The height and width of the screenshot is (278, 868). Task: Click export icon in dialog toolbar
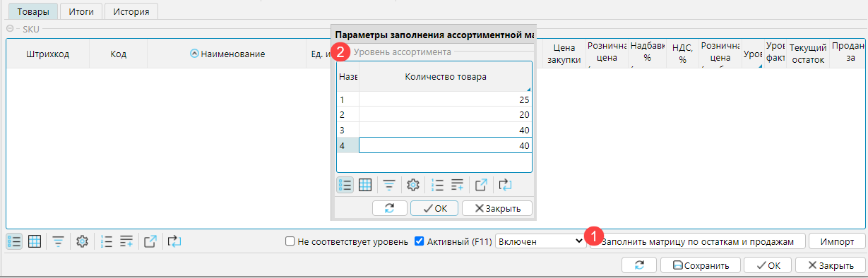point(481,185)
